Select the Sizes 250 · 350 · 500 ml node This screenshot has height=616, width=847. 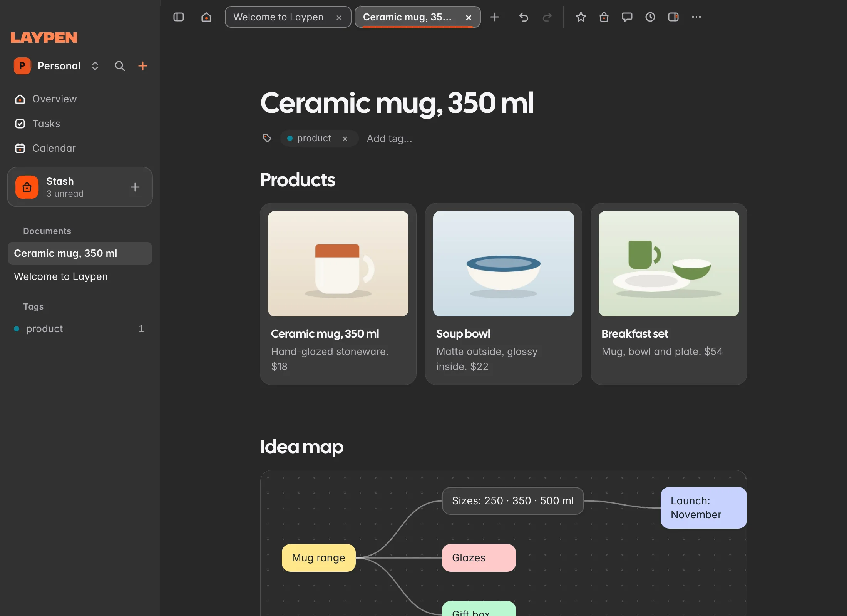pos(513,501)
